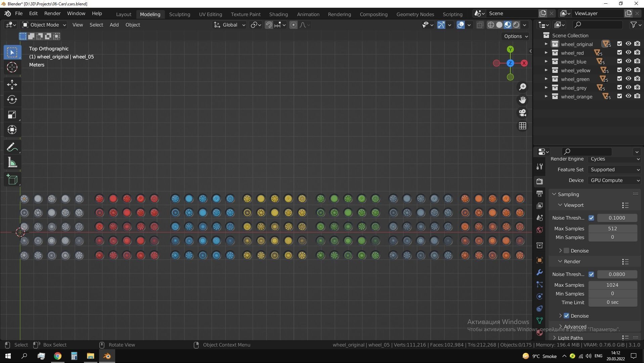Switch to the Sculpting workspace tab
Screen dimensions: 644x363
(x=180, y=14)
